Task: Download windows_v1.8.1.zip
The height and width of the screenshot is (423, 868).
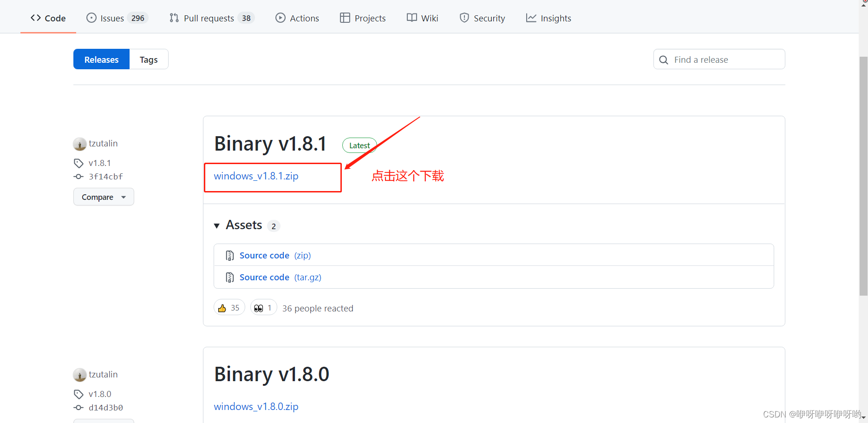Action: 256,176
